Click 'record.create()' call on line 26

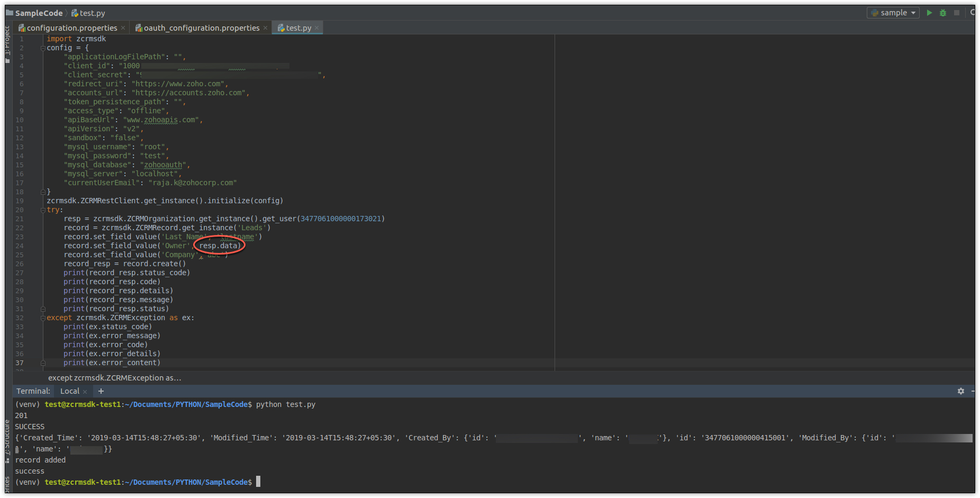pos(155,264)
